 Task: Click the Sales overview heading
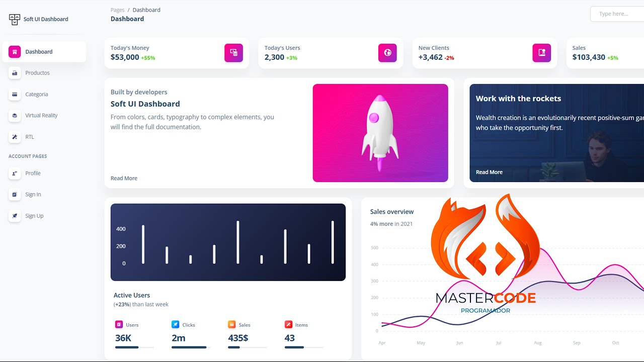click(392, 212)
